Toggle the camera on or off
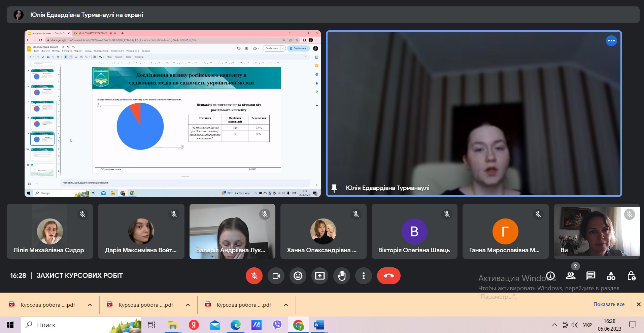Viewport: 644px width, 333px height. point(276,276)
